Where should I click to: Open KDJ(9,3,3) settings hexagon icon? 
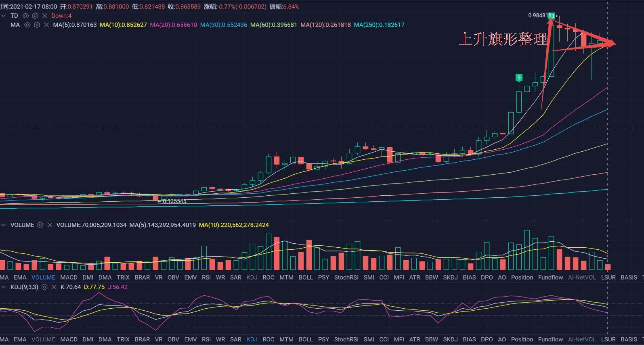pyautogui.click(x=44, y=287)
